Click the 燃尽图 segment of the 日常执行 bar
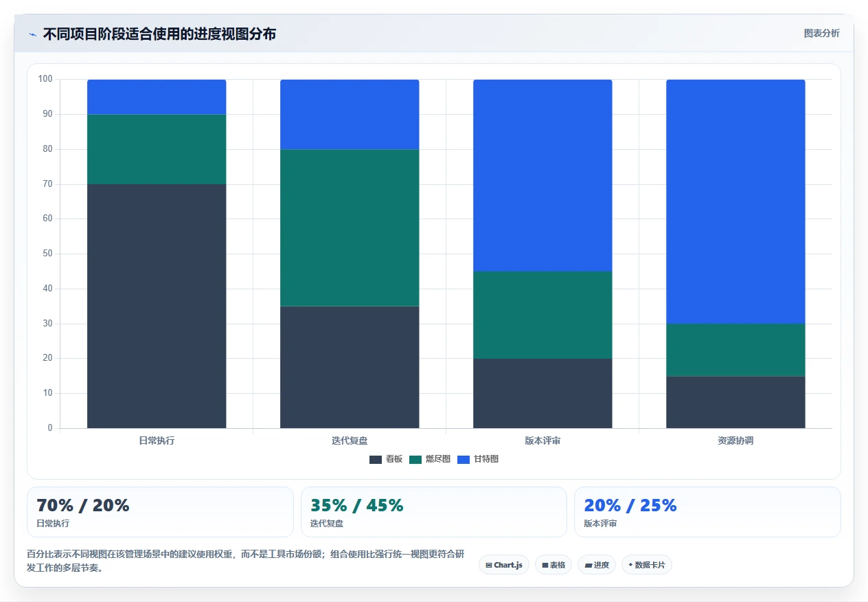868x602 pixels. [157, 149]
